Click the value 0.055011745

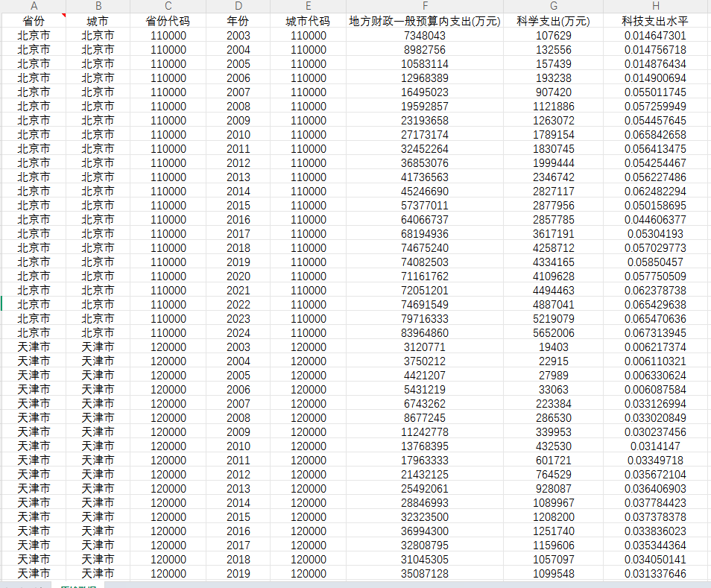(x=656, y=92)
